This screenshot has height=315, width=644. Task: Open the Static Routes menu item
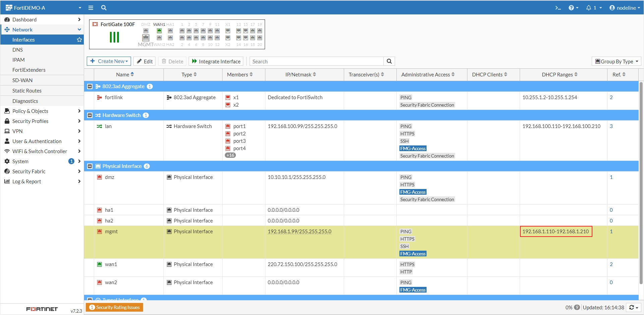point(42,90)
